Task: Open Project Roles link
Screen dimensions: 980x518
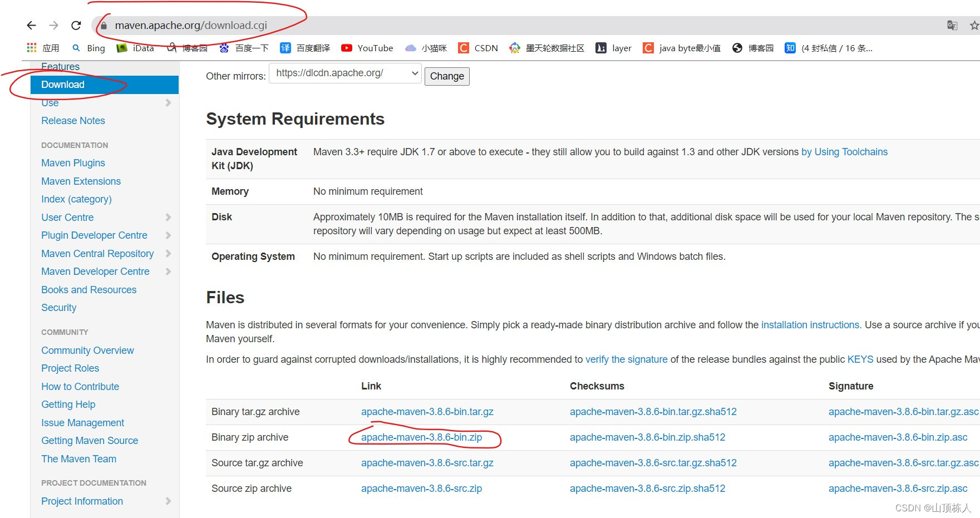Action: pyautogui.click(x=70, y=368)
